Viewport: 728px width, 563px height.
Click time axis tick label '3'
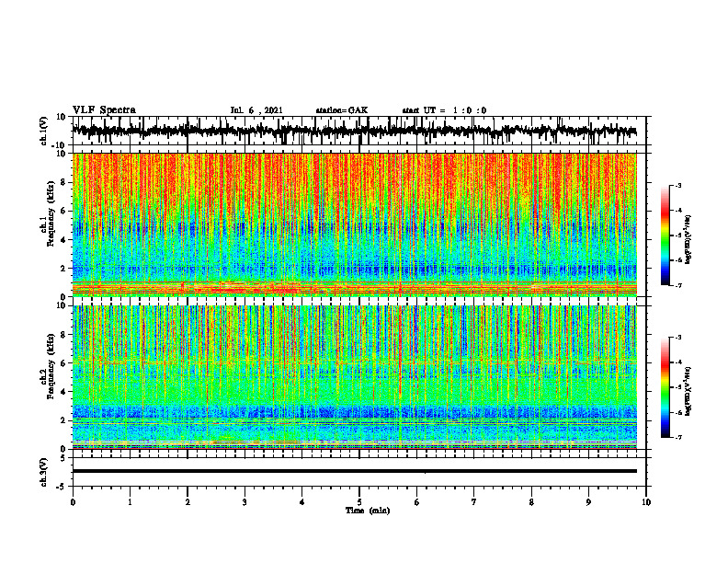[x=245, y=502]
